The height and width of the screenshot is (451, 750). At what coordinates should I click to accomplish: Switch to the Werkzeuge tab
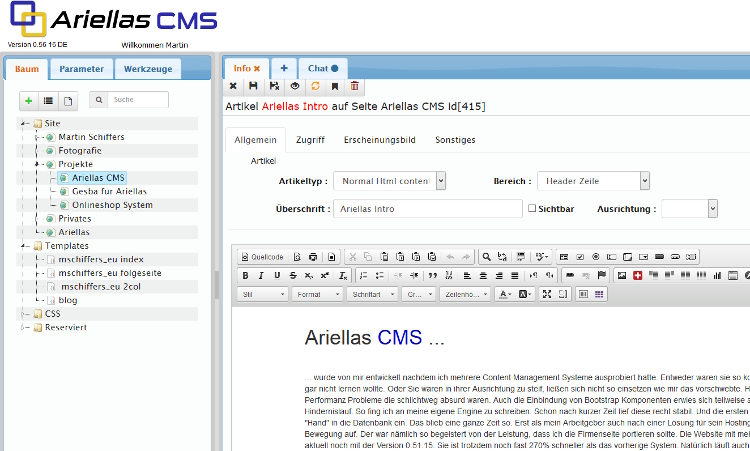click(x=148, y=69)
